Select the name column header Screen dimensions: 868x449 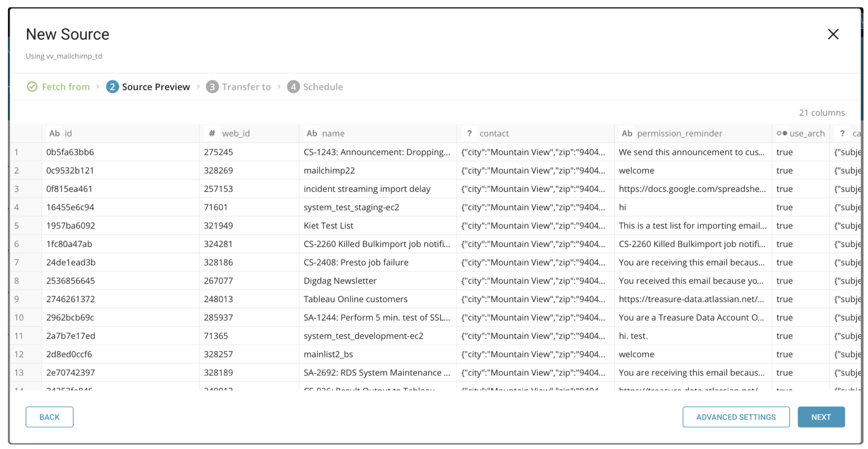(333, 133)
